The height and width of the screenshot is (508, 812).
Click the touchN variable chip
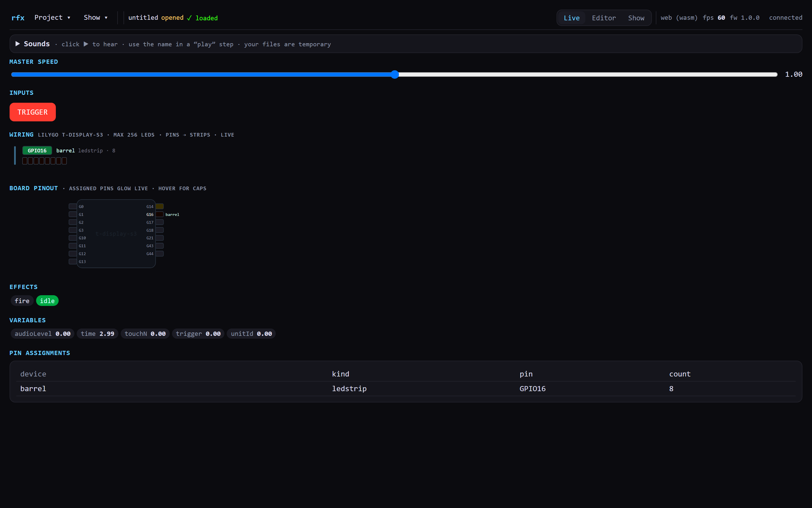145,334
